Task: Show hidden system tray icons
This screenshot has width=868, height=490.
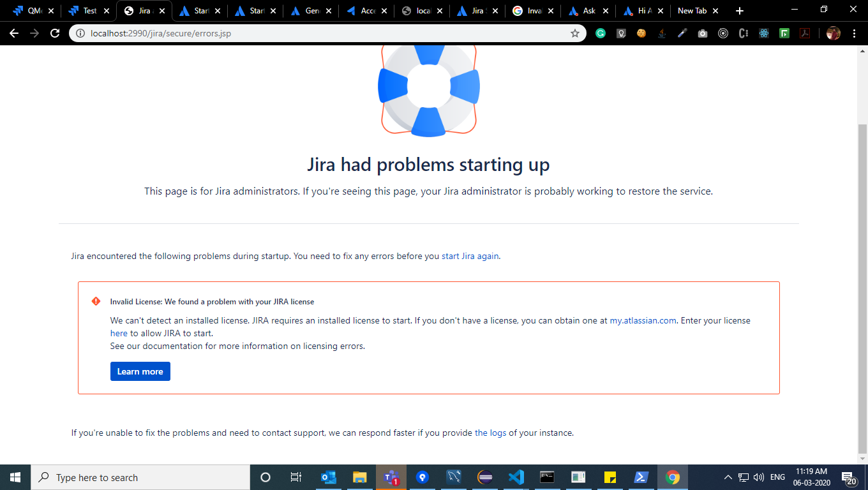Action: coord(728,477)
